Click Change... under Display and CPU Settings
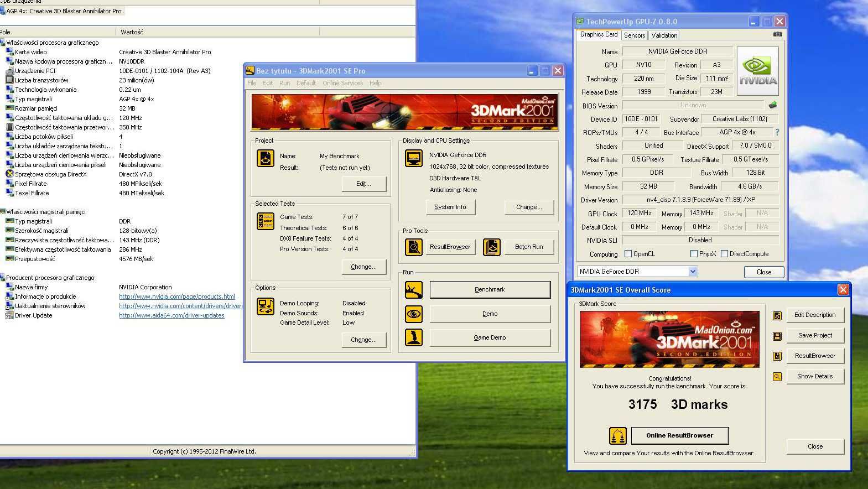 click(529, 207)
